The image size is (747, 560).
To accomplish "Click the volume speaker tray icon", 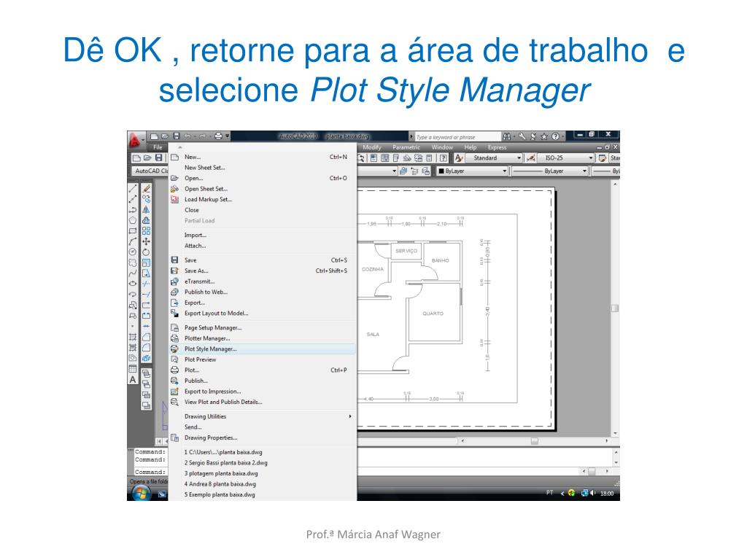I will pos(592,494).
